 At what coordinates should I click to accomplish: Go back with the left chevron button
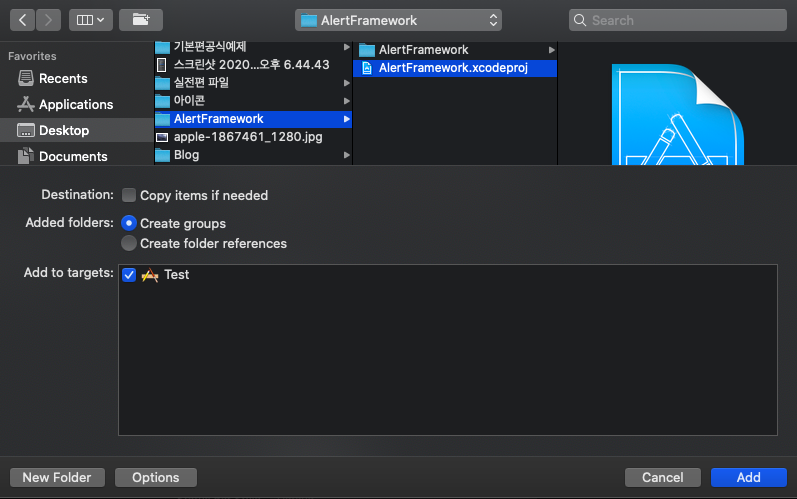tap(22, 20)
